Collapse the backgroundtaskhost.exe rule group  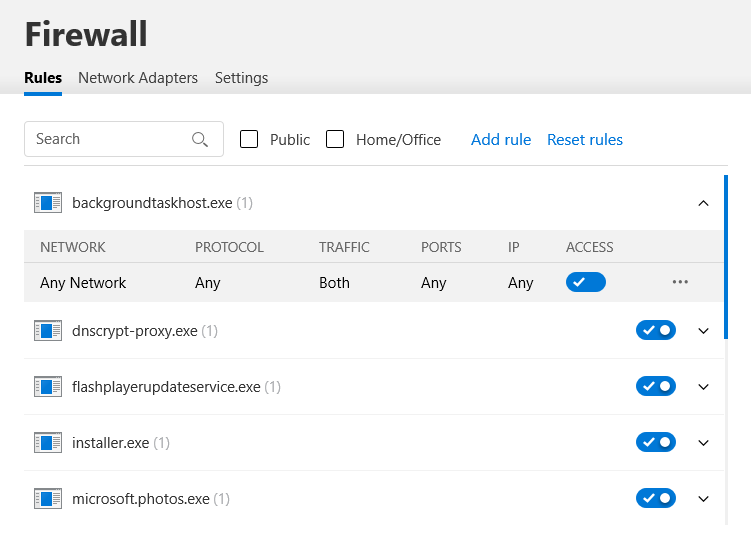pyautogui.click(x=703, y=203)
